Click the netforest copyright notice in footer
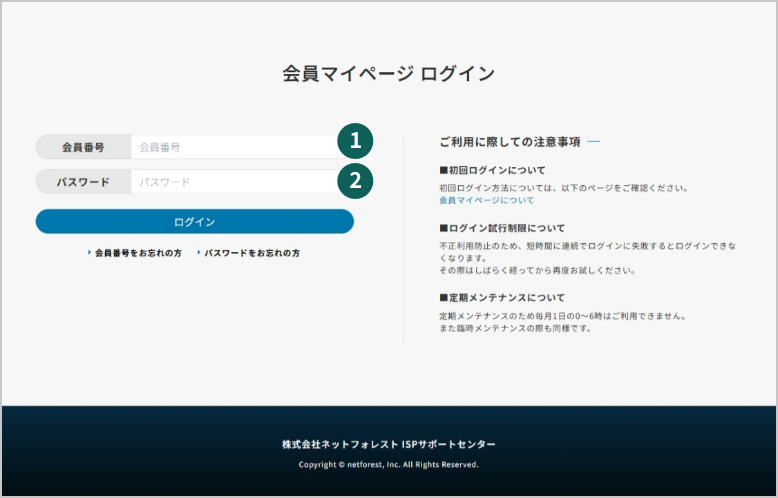The height and width of the screenshot is (498, 778). coord(388,465)
